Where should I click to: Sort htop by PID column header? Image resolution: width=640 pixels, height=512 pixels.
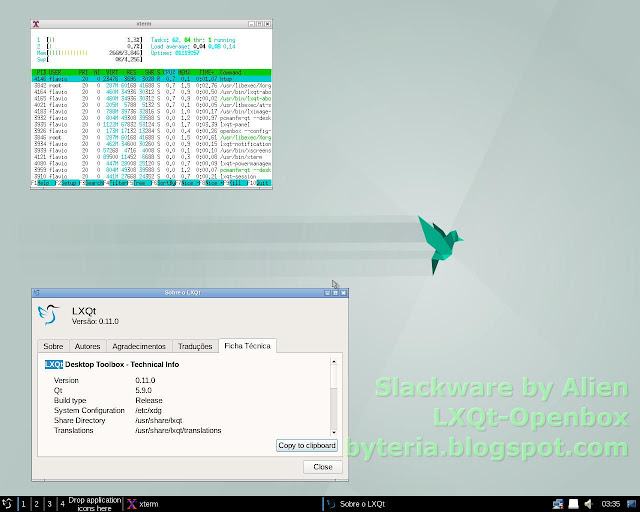click(x=41, y=72)
